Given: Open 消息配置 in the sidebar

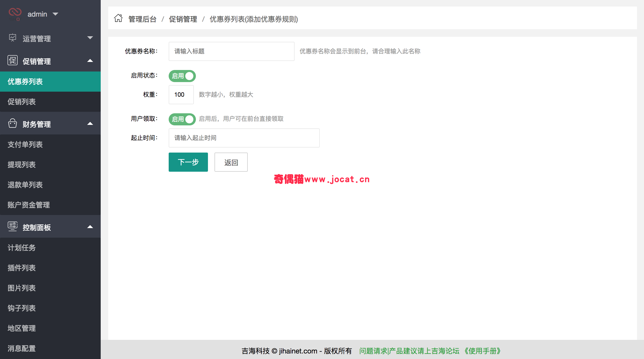Looking at the screenshot, I should (x=50, y=348).
